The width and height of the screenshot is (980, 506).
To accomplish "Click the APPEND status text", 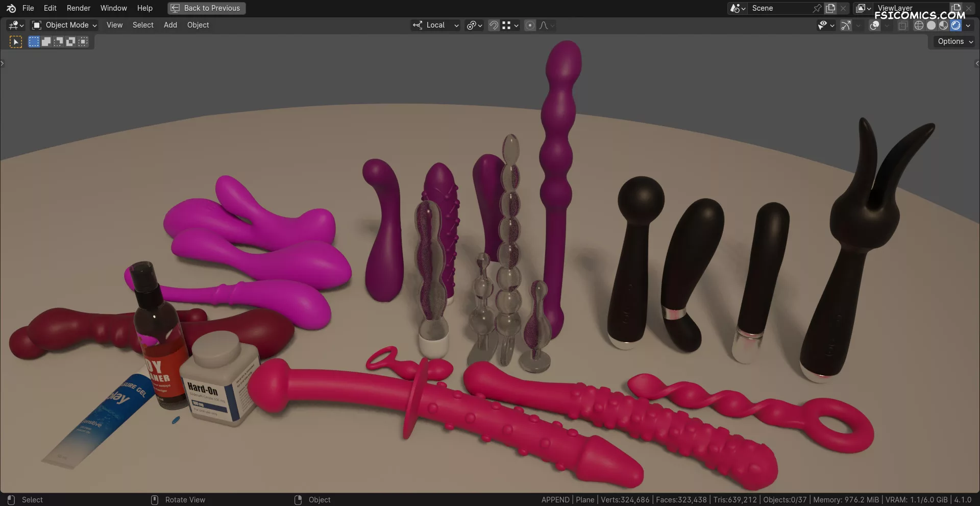I will [555, 500].
